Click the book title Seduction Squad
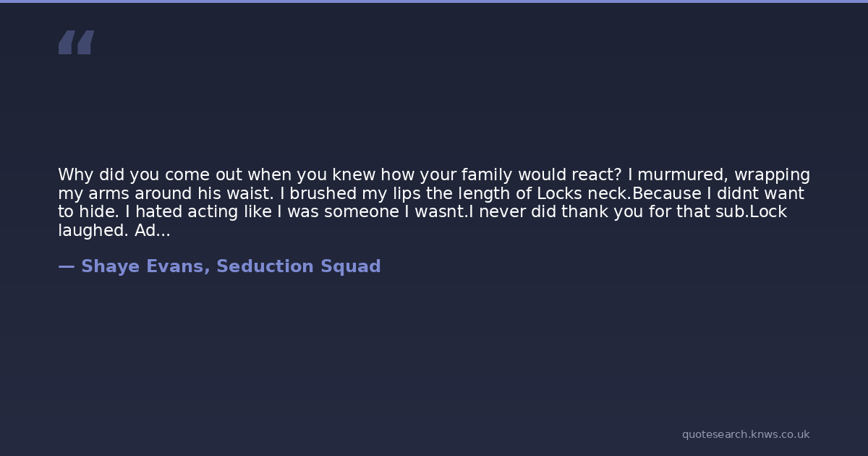Screen dimensions: 868x456 [x=298, y=266]
